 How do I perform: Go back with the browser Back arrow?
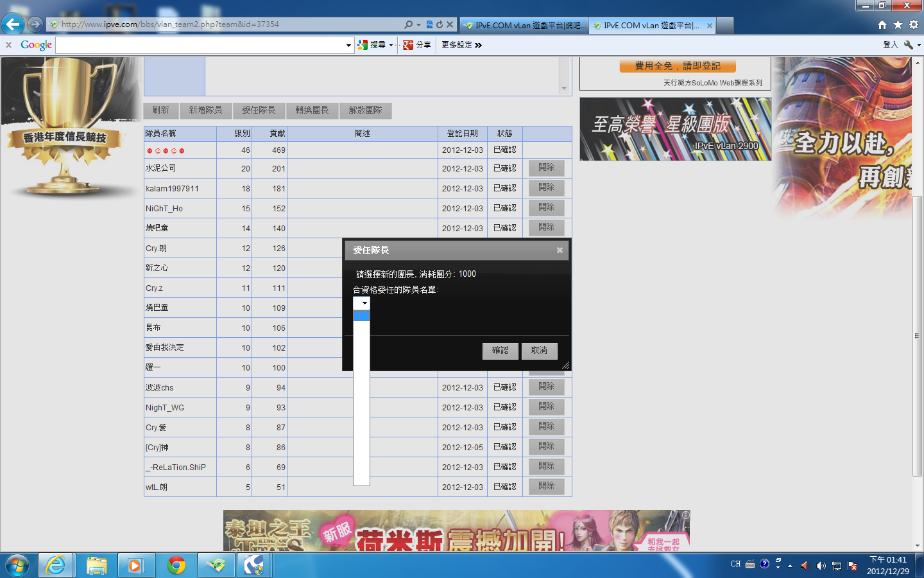13,24
